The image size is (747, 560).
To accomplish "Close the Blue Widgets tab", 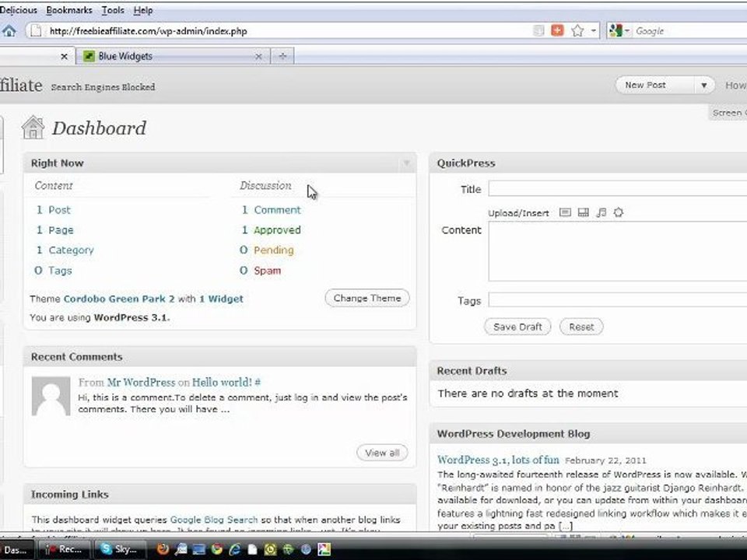I will [x=258, y=56].
